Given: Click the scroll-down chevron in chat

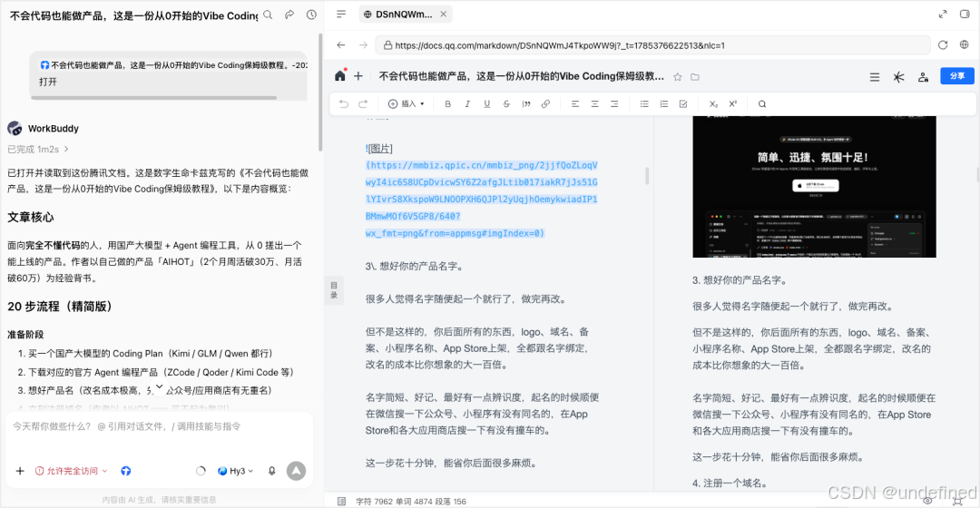Looking at the screenshot, I should [160, 386].
